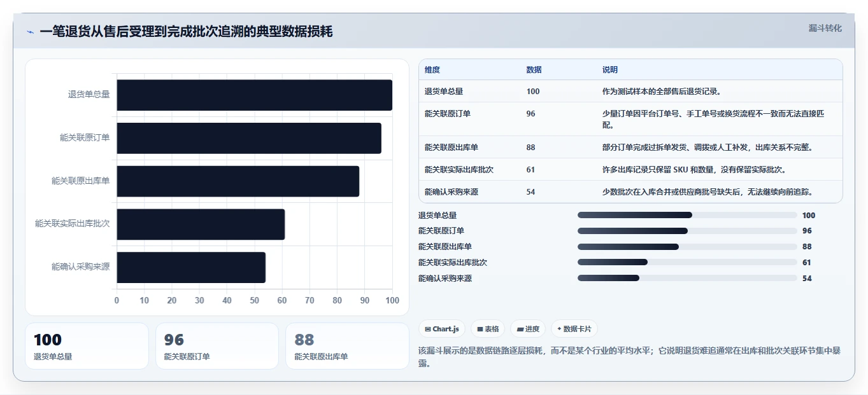868x395 pixels.
Task: Click 能关联原出库单 in the table's 维度 column
Action: coord(452,148)
